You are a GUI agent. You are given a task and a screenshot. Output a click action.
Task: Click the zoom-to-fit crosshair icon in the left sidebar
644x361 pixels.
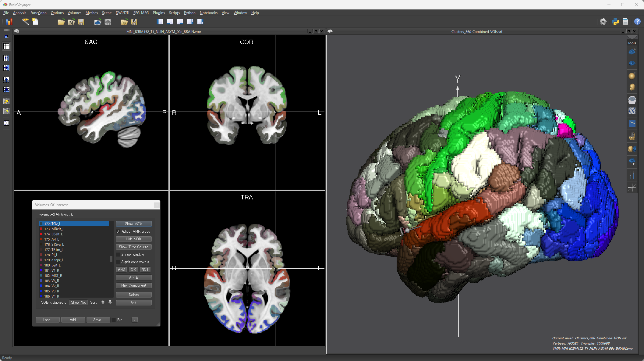[6, 123]
